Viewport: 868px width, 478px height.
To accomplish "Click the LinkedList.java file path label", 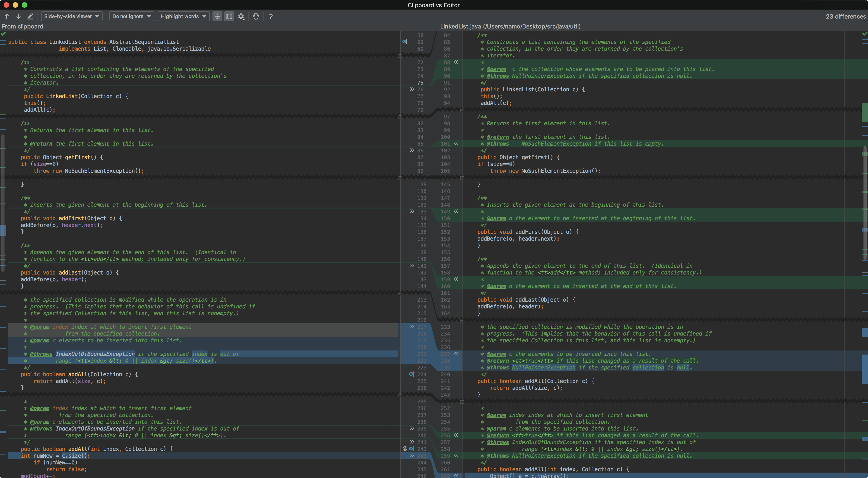I will [510, 26].
